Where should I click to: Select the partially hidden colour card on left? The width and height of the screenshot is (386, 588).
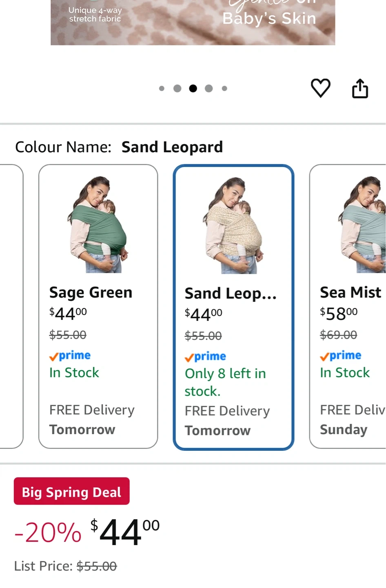pyautogui.click(x=11, y=306)
